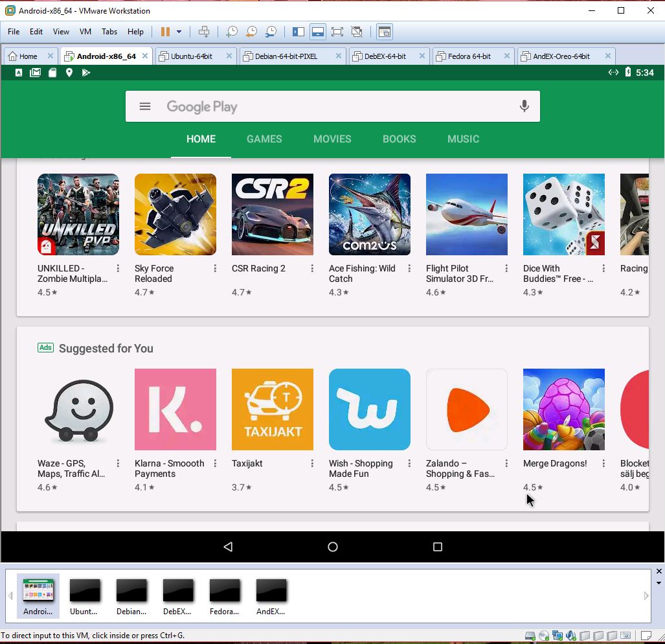Open the Waze GPS app icon

[x=78, y=409]
